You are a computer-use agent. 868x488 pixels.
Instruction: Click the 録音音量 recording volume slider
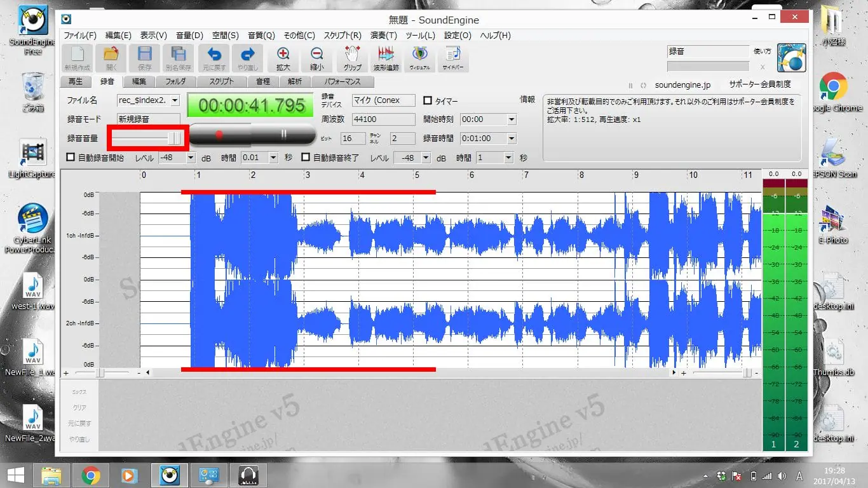tap(147, 138)
